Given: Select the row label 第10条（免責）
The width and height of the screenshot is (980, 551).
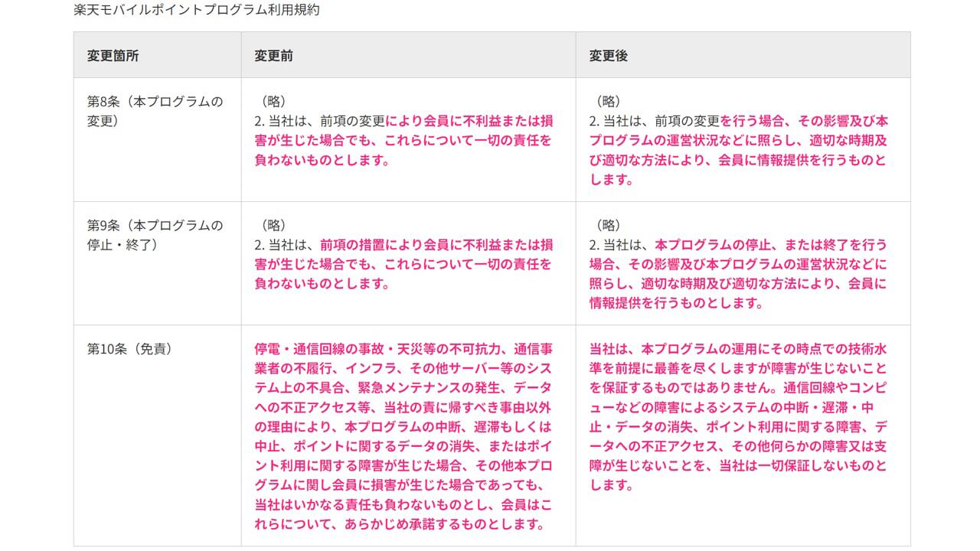Looking at the screenshot, I should tap(129, 350).
